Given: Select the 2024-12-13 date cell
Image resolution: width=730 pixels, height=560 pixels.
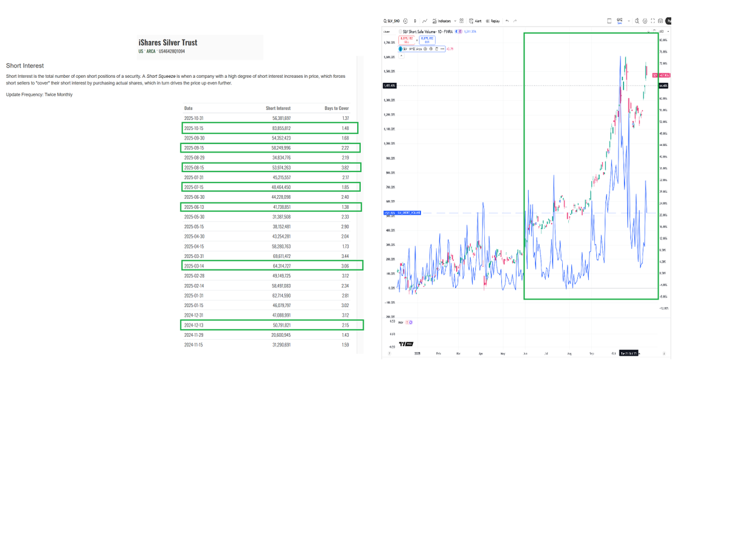Looking at the screenshot, I should [194, 325].
